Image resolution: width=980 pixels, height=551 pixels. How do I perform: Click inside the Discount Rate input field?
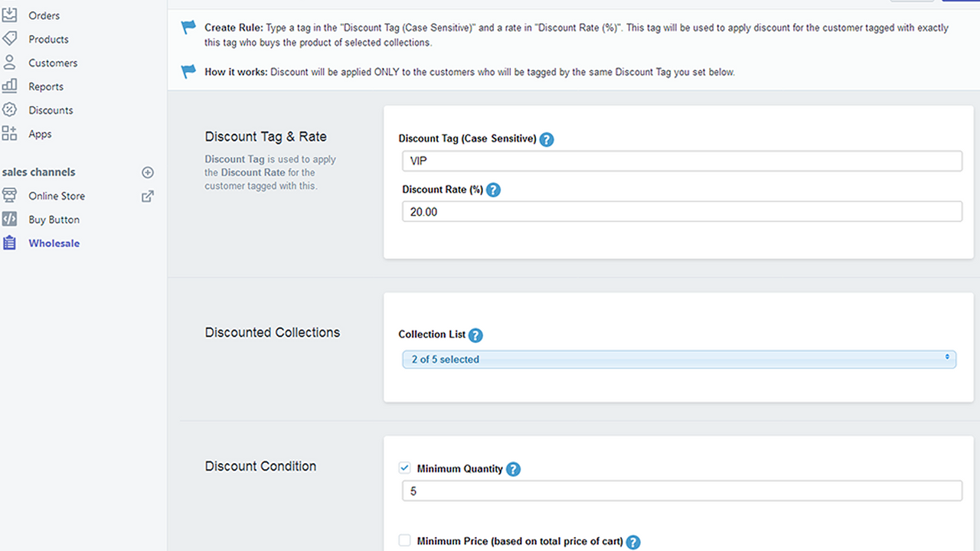pos(681,211)
